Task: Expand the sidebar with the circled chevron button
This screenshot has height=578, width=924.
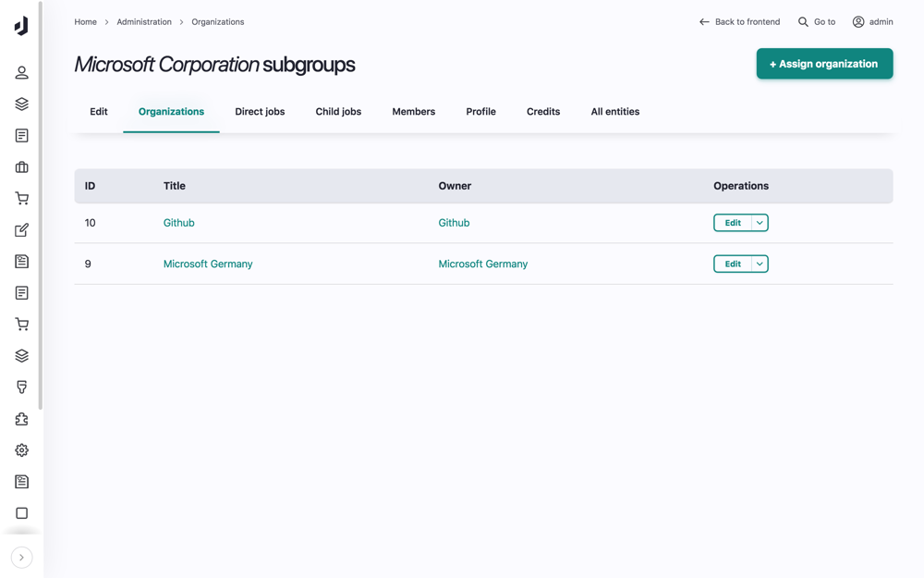Action: click(x=22, y=558)
